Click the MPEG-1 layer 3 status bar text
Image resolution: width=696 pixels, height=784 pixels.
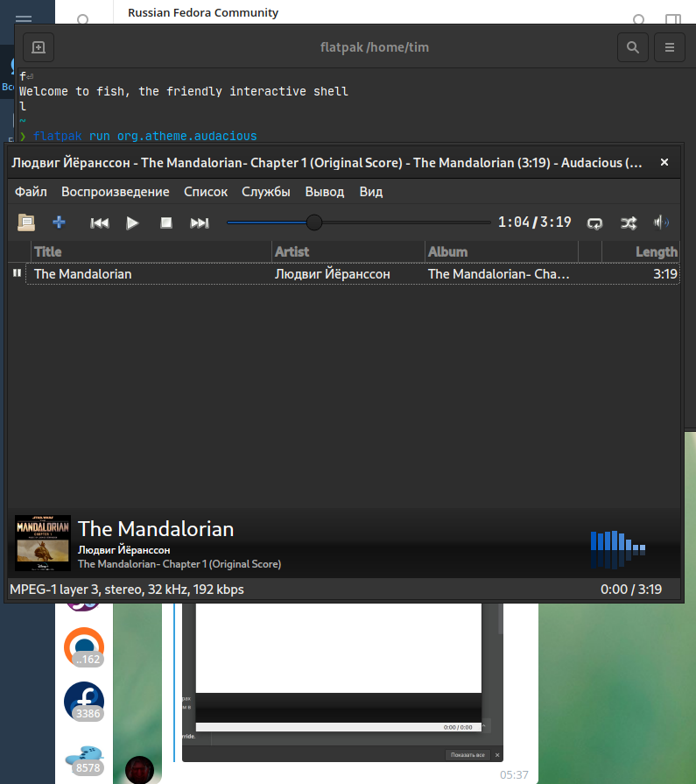(x=127, y=590)
